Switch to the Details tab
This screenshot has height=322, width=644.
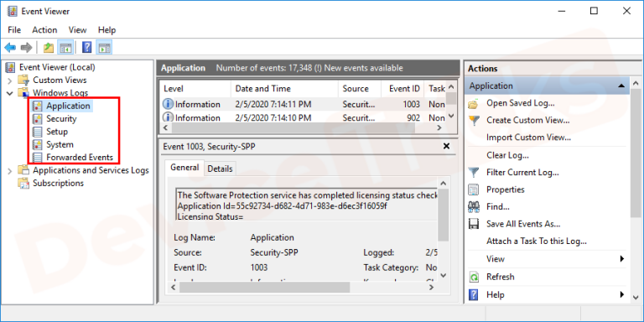point(220,169)
